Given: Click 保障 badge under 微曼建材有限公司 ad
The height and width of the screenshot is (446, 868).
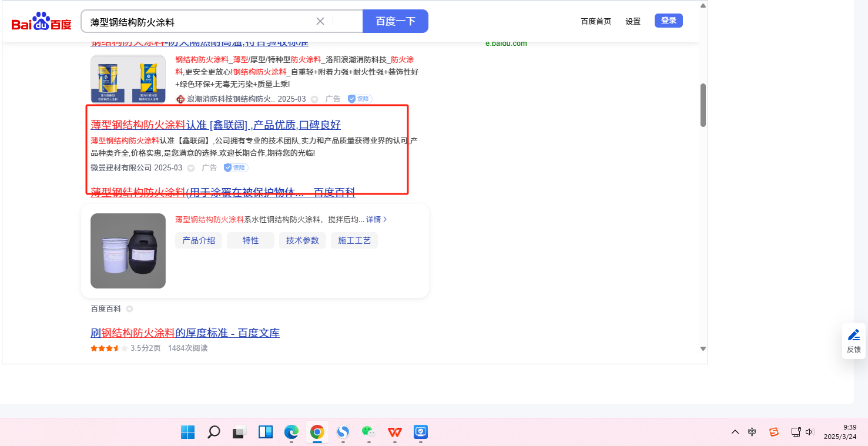Looking at the screenshot, I should coord(236,167).
